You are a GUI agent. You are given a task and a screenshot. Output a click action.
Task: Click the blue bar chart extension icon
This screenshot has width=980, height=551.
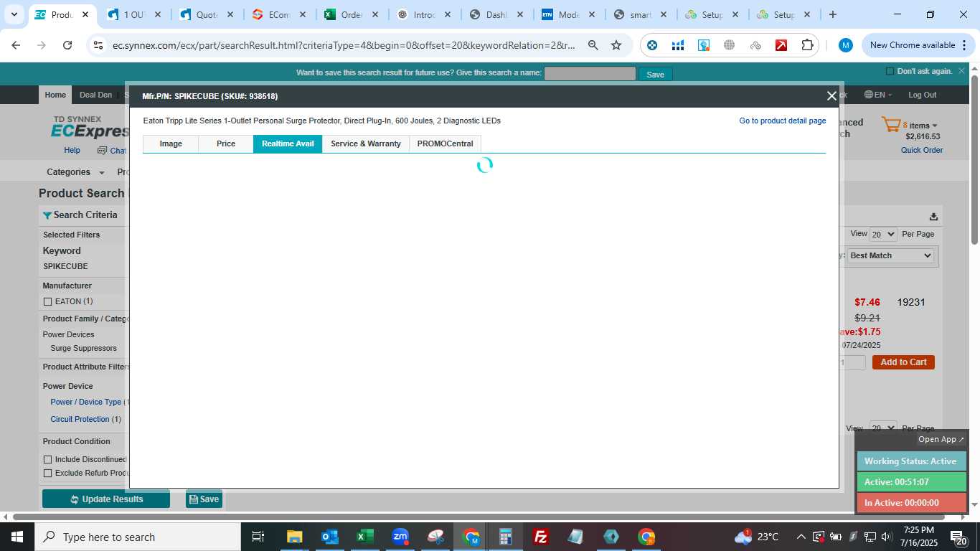678,45
